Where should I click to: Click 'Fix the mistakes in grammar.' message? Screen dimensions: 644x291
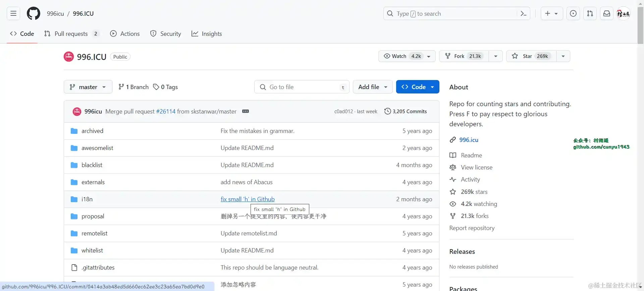point(258,131)
